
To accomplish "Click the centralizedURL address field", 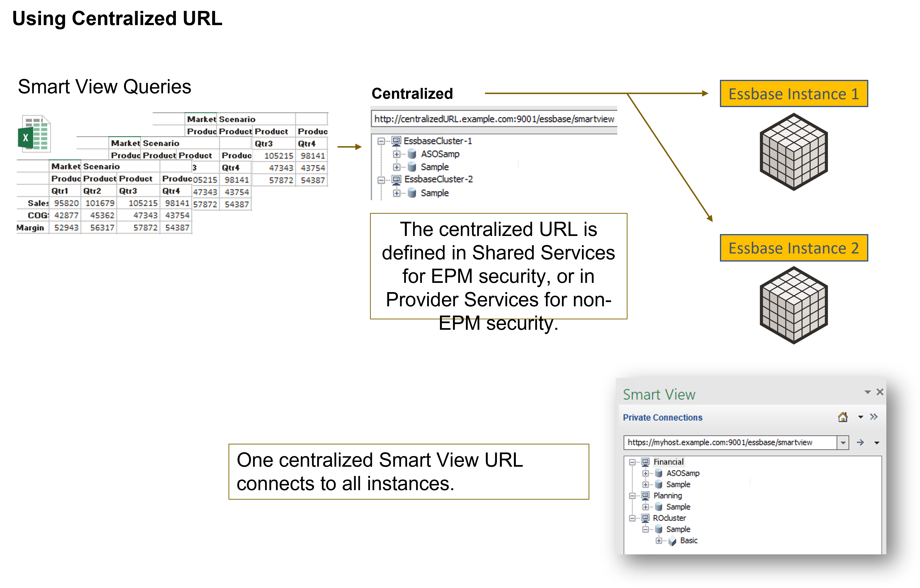I will (x=494, y=119).
